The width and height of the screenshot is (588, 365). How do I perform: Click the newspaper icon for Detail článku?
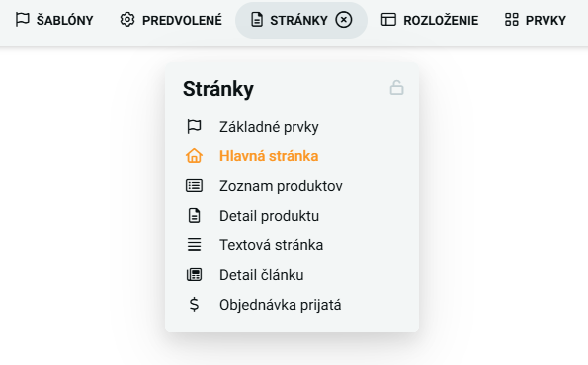click(x=194, y=275)
